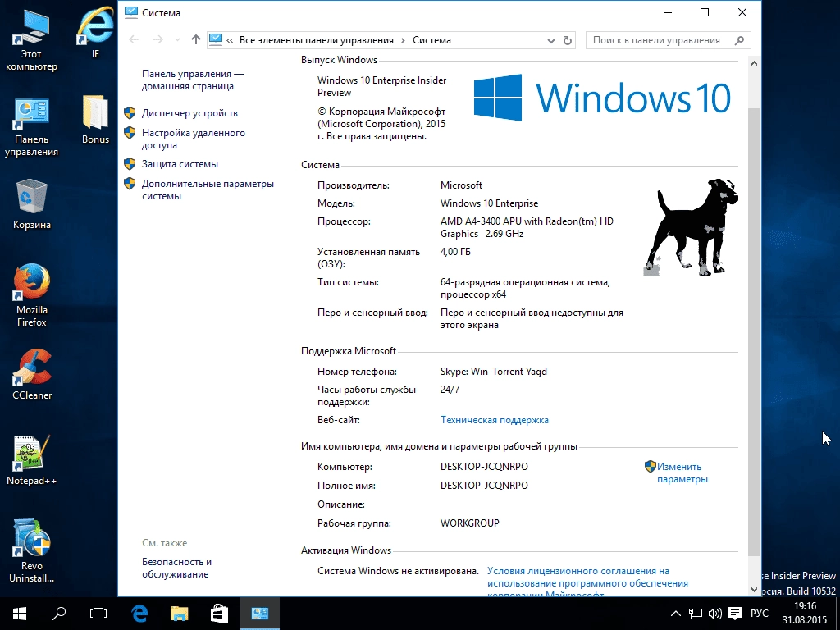Launch Microsoft Edge from taskbar
The height and width of the screenshot is (630, 840).
click(139, 614)
